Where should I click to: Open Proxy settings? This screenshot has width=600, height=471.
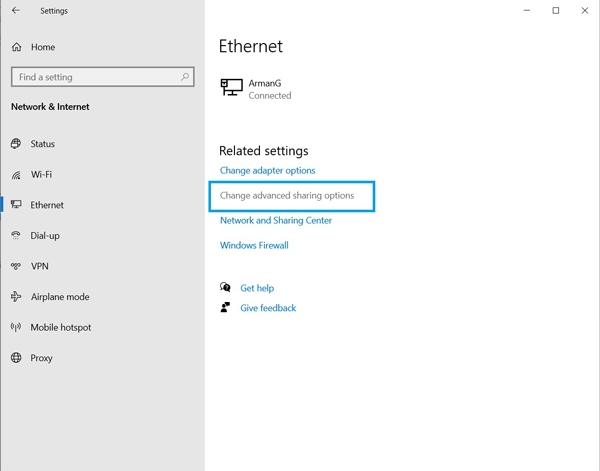pos(41,358)
